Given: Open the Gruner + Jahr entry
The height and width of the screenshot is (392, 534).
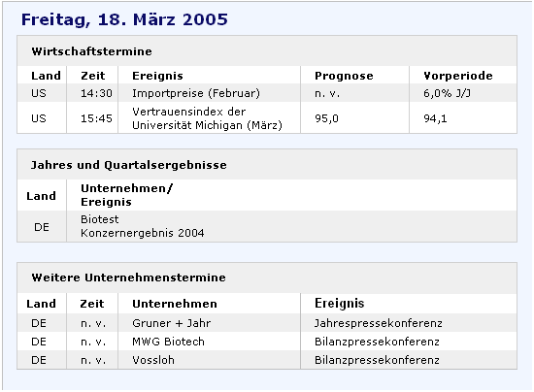Looking at the screenshot, I should tap(171, 323).
